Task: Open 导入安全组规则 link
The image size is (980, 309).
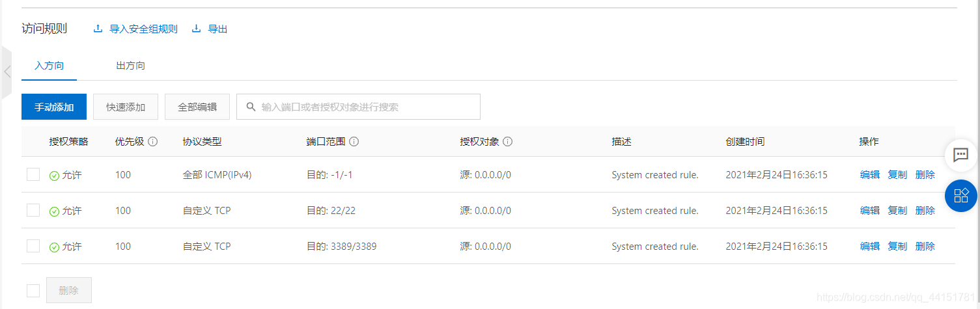Action: (x=143, y=29)
